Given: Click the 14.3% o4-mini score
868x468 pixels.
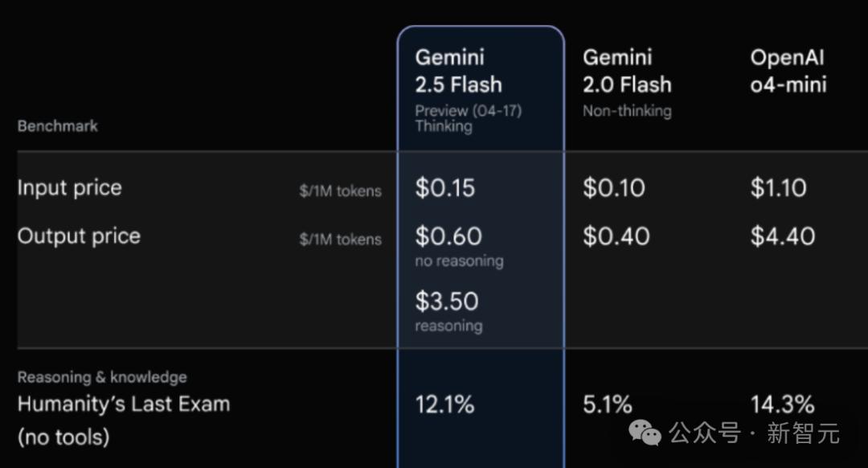Looking at the screenshot, I should (783, 404).
